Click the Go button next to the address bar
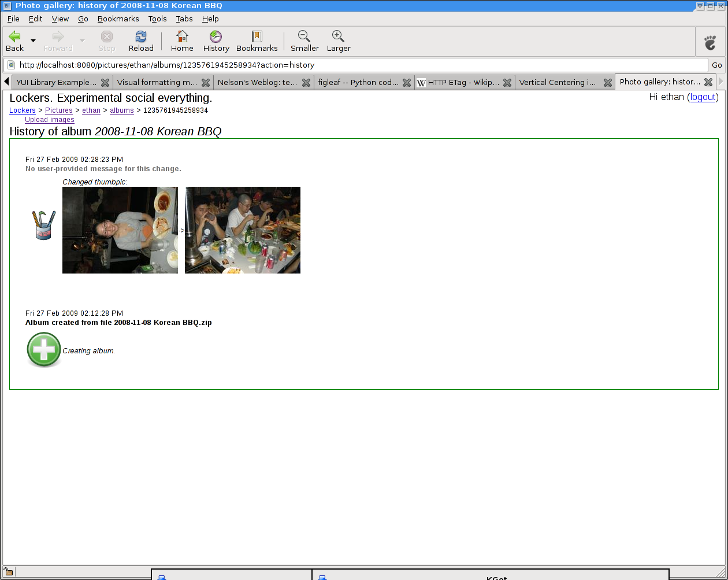This screenshot has width=728, height=580. [717, 65]
